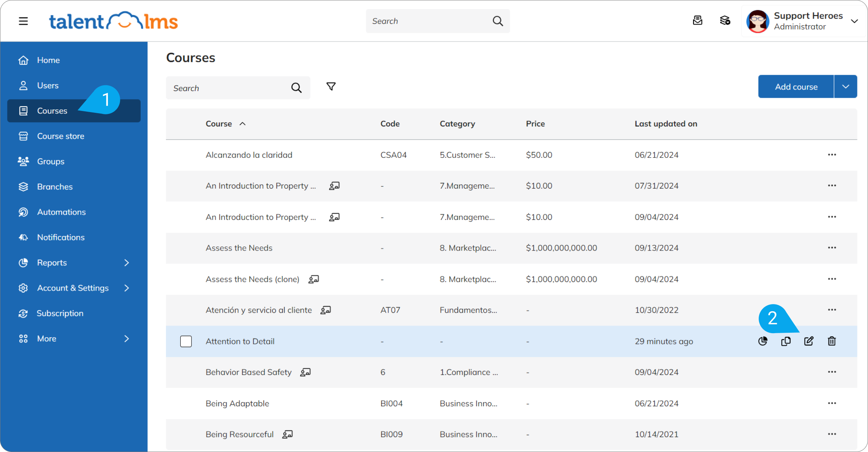
Task: Tick the Attention to Detail checkbox
Action: 186,341
